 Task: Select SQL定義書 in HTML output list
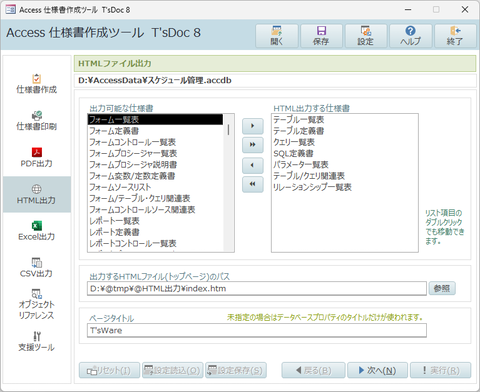[x=345, y=153]
